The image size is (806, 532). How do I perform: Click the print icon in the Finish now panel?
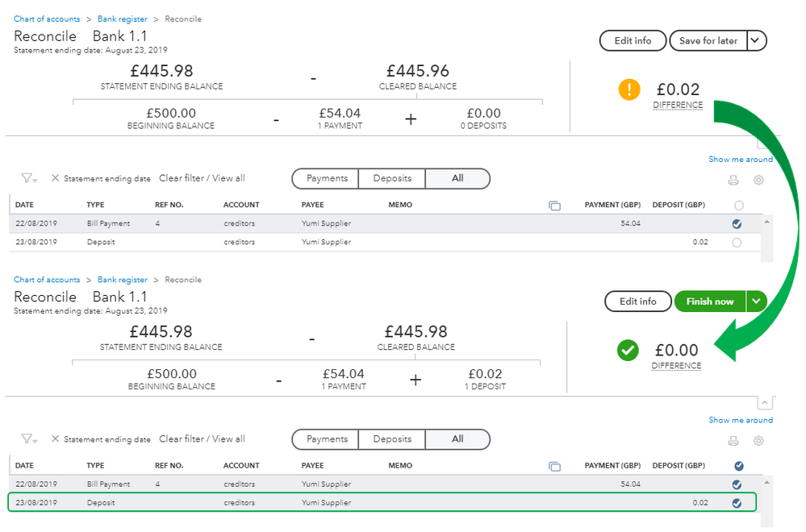[x=733, y=441]
